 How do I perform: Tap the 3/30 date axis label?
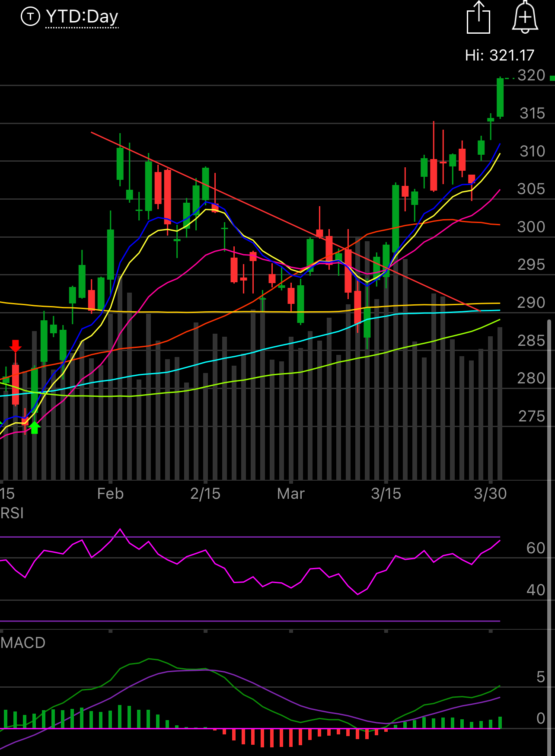(490, 494)
